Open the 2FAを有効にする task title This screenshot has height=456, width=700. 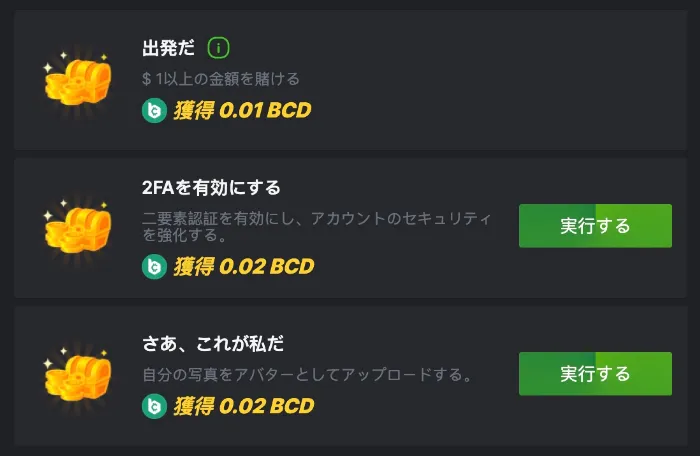click(211, 188)
